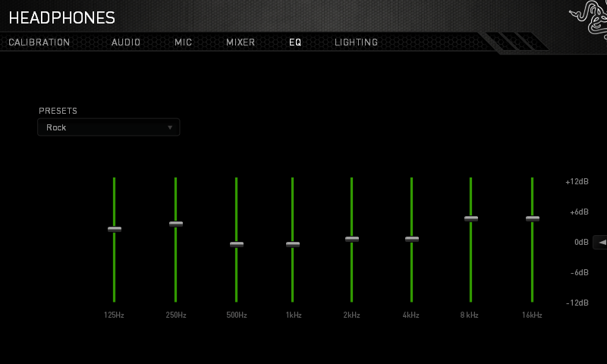Click the 8 kHz frequency label
The width and height of the screenshot is (607, 364).
(x=469, y=315)
